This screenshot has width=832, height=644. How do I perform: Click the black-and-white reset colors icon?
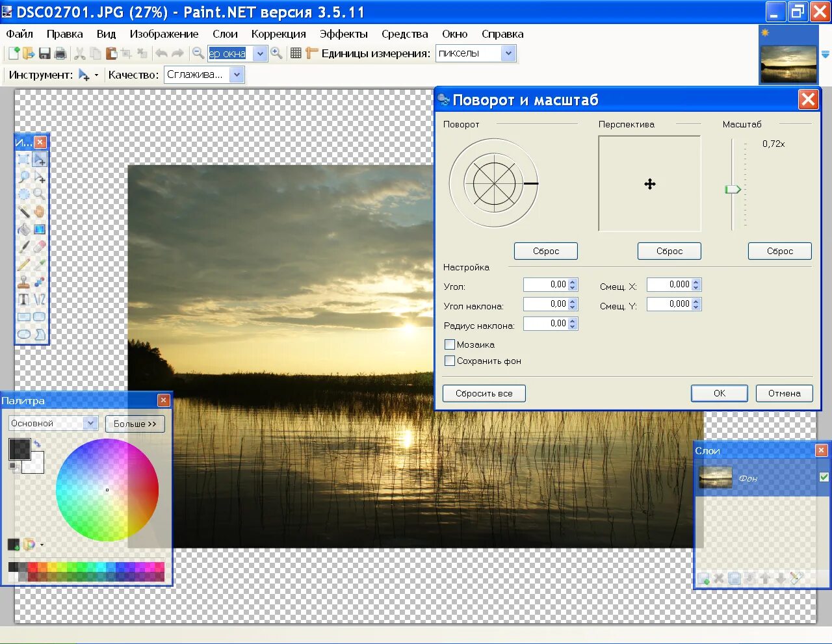tap(12, 467)
